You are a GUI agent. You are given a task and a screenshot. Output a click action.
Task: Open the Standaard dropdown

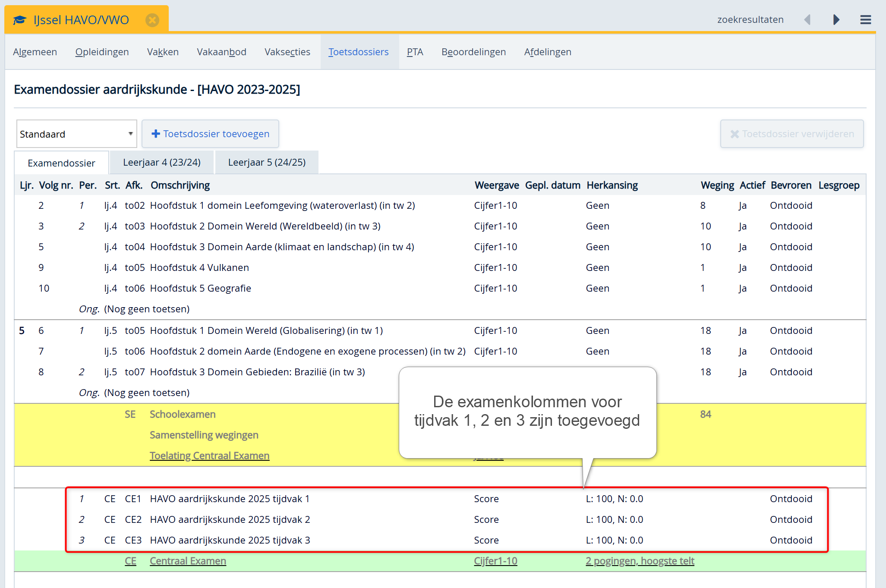76,134
